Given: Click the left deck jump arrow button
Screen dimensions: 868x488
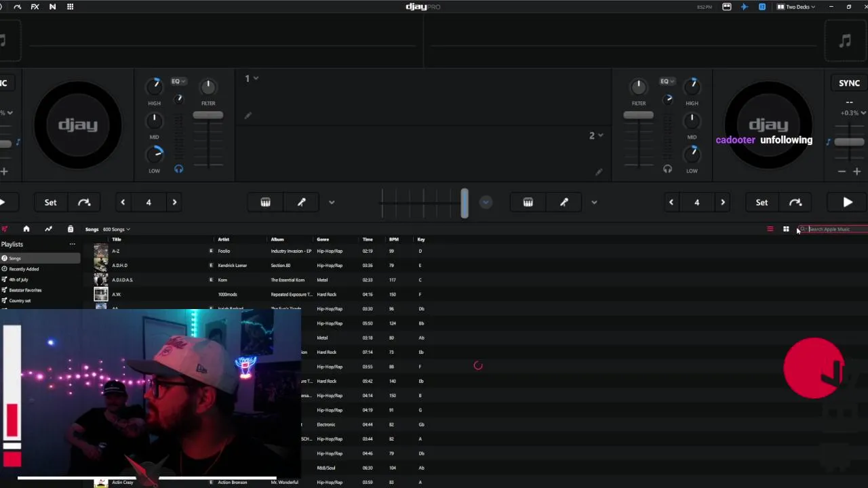Looking at the screenshot, I should point(84,202).
